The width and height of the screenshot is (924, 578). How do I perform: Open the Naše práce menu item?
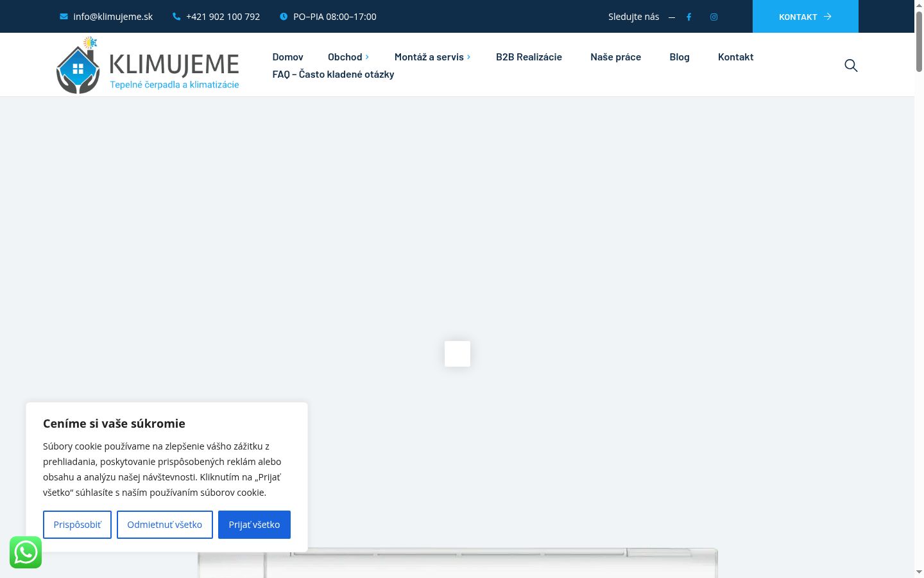[615, 57]
